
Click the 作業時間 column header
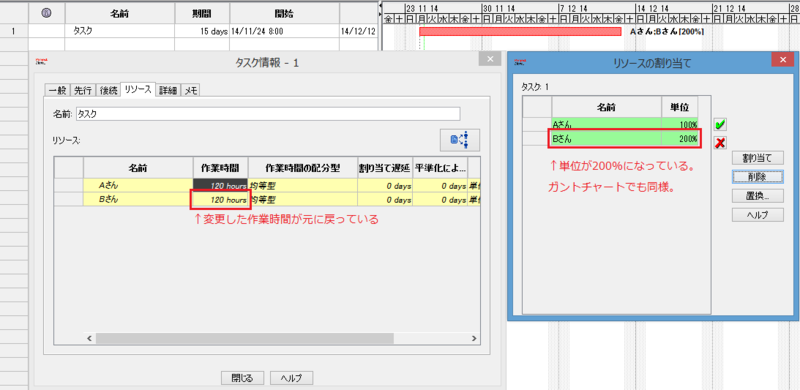point(220,168)
